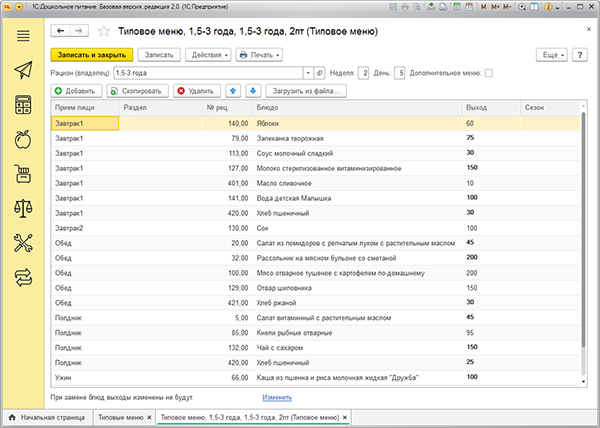Click the Записать button
The width and height of the screenshot is (600, 428).
[x=159, y=55]
